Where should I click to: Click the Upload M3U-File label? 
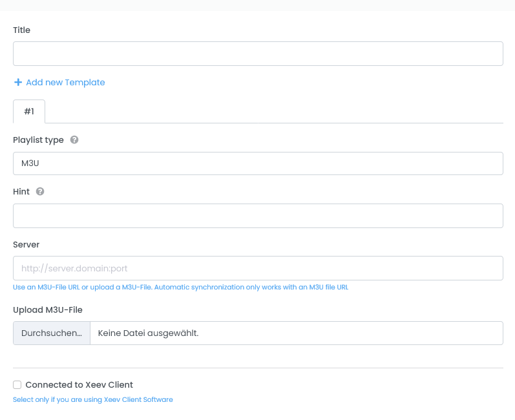click(x=48, y=310)
